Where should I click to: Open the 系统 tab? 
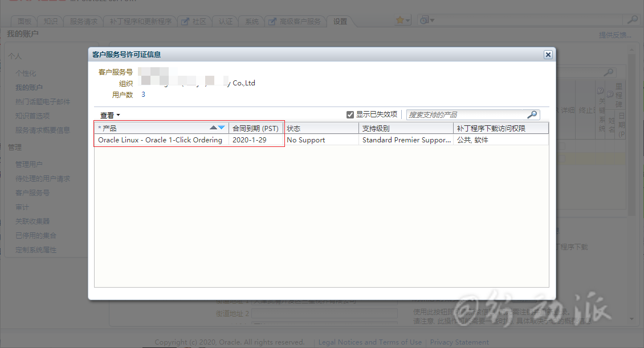pyautogui.click(x=252, y=21)
